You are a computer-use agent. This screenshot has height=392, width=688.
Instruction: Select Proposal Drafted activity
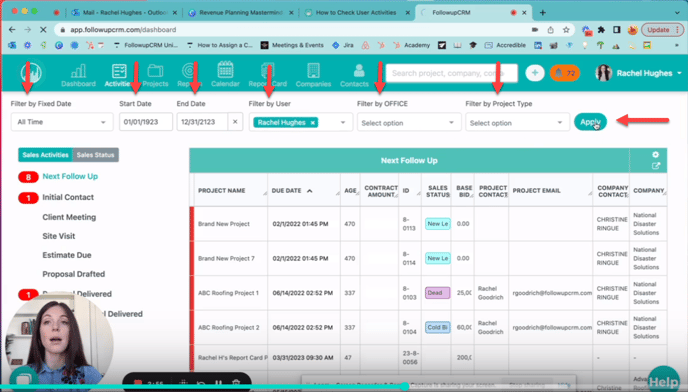pyautogui.click(x=73, y=274)
